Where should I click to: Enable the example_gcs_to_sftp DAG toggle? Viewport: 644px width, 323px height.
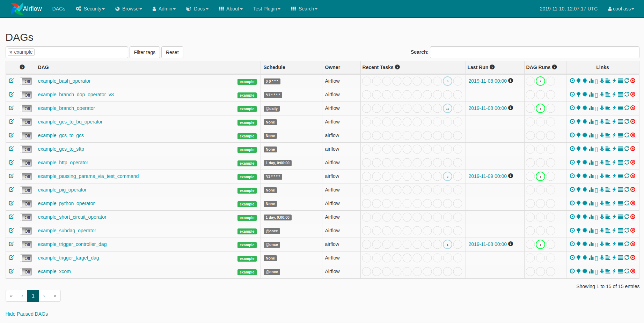pos(26,149)
